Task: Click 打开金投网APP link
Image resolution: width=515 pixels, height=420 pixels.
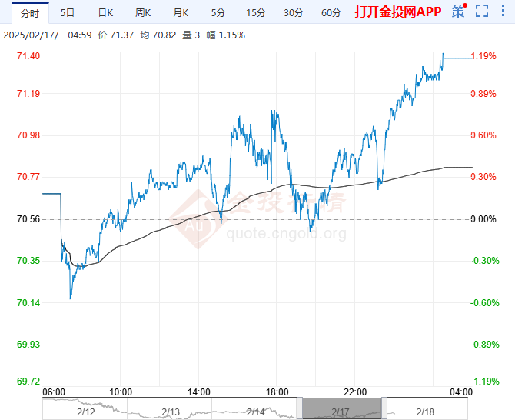Action: tap(398, 12)
